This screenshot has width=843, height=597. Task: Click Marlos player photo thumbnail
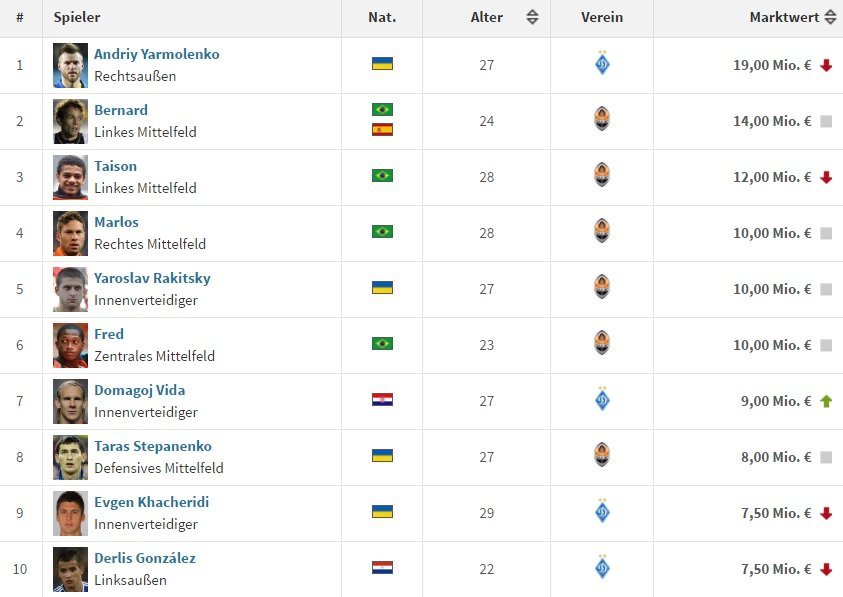[71, 233]
